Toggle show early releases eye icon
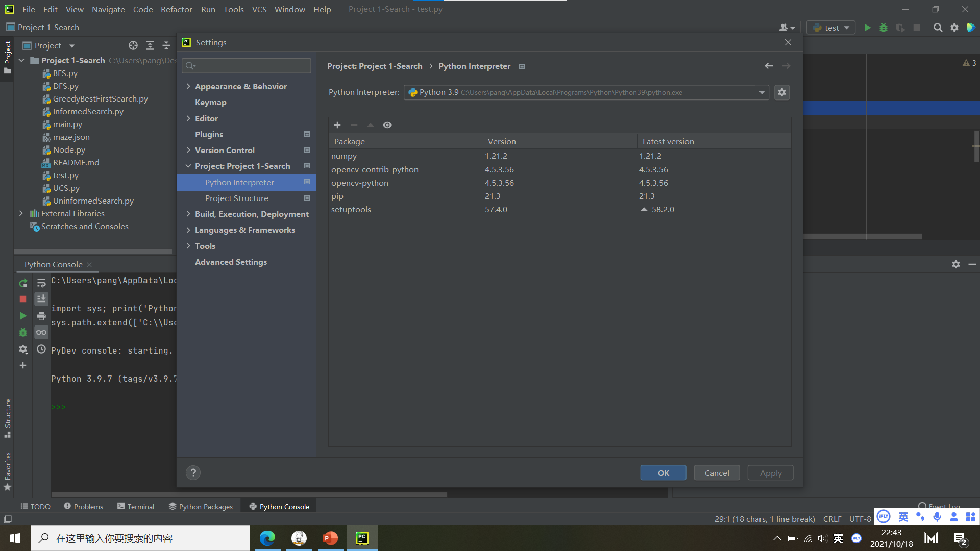980x551 pixels. (387, 125)
